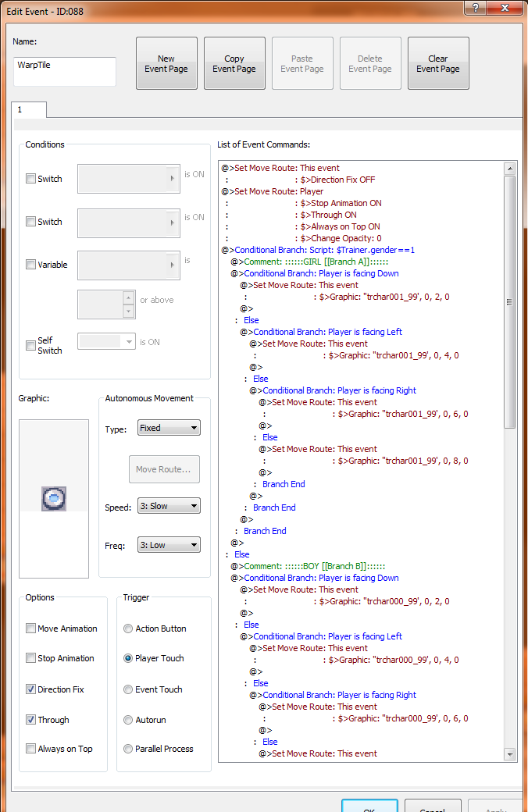Click the New Event Page button
This screenshot has width=528, height=812.
[x=166, y=64]
